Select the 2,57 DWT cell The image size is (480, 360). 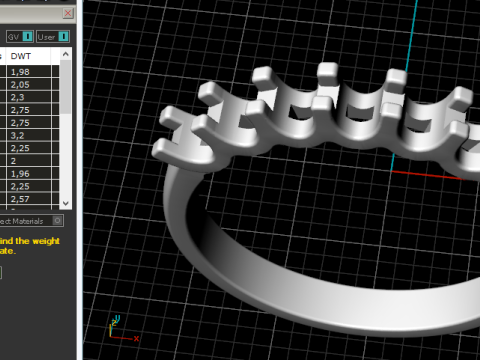pos(29,199)
